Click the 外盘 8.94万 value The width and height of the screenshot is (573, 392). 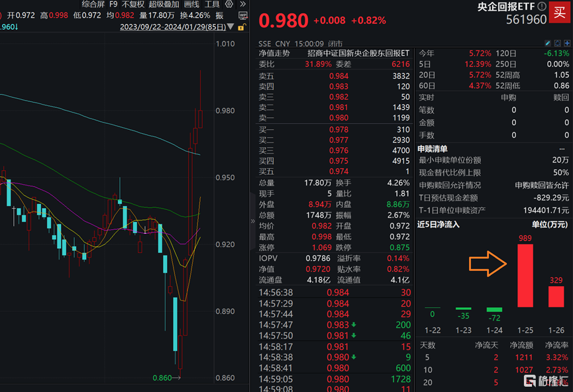(x=320, y=205)
